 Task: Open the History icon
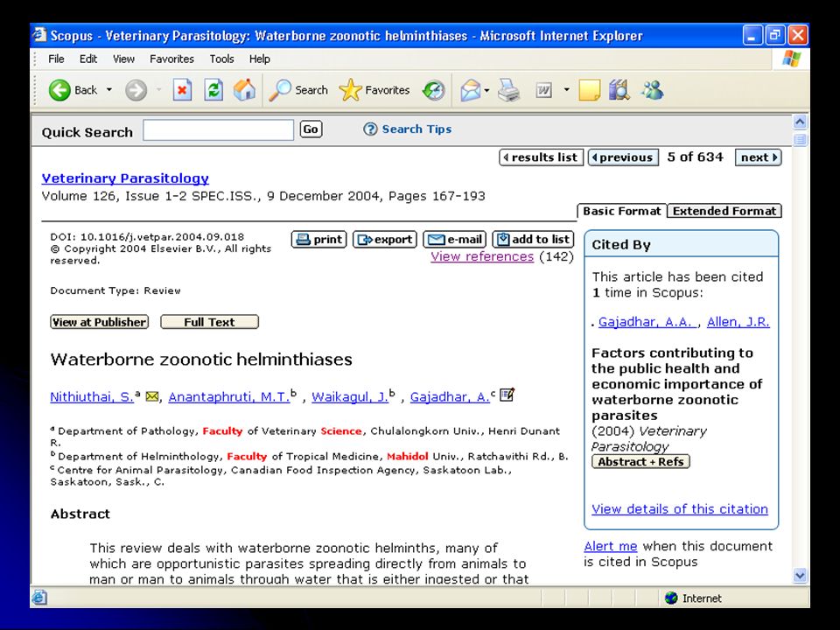tap(433, 90)
